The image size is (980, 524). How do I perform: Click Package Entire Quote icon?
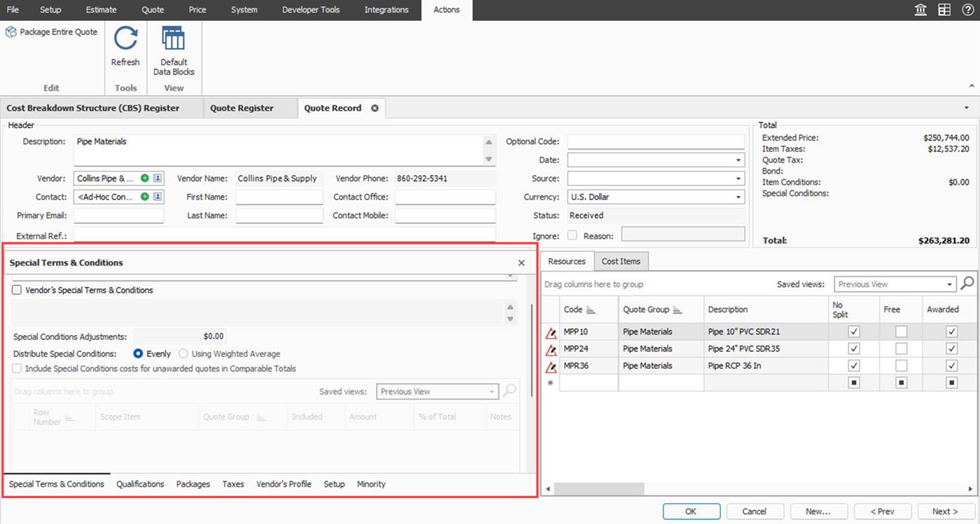[11, 32]
